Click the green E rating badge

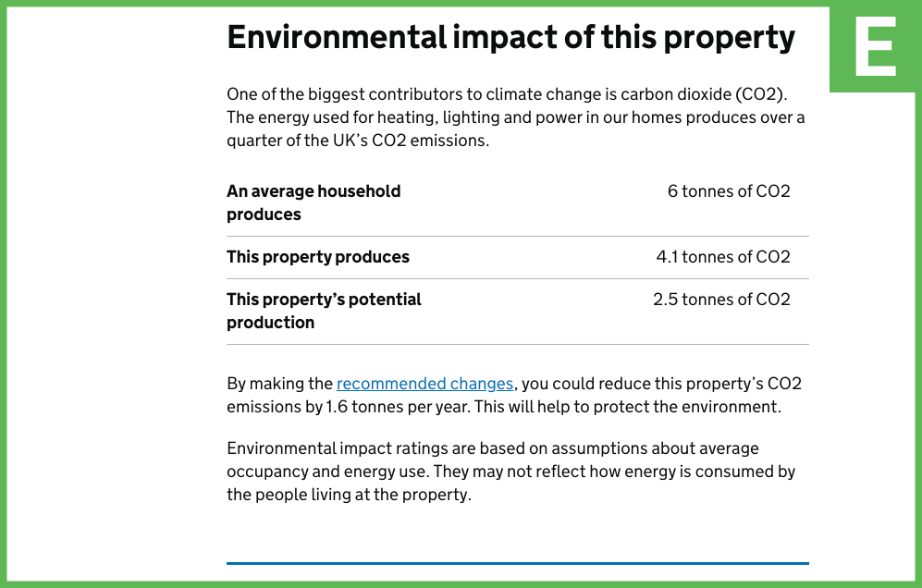coord(876,46)
